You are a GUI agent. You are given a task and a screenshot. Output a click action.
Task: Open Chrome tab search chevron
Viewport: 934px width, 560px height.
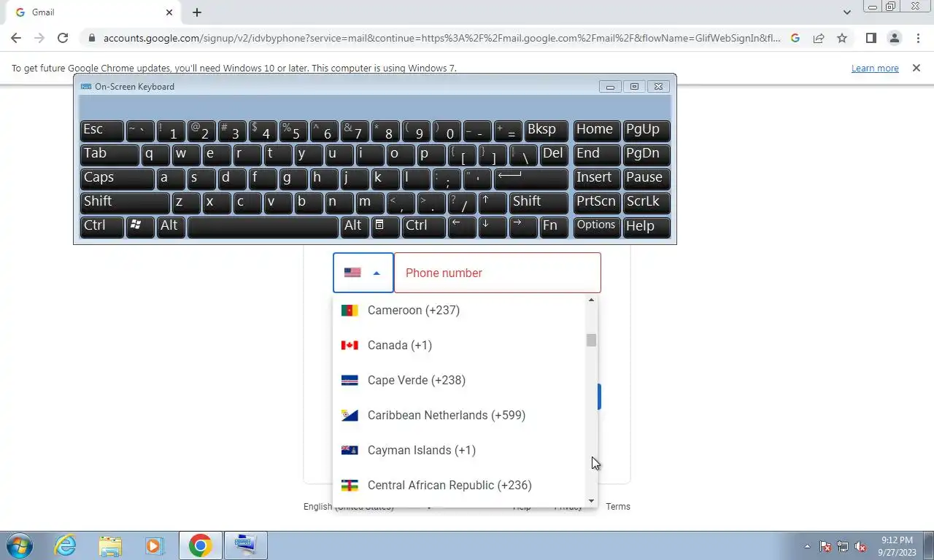(846, 12)
